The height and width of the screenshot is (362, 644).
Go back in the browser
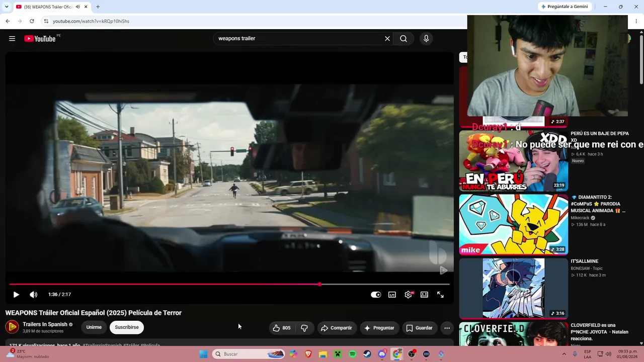pos(8,21)
